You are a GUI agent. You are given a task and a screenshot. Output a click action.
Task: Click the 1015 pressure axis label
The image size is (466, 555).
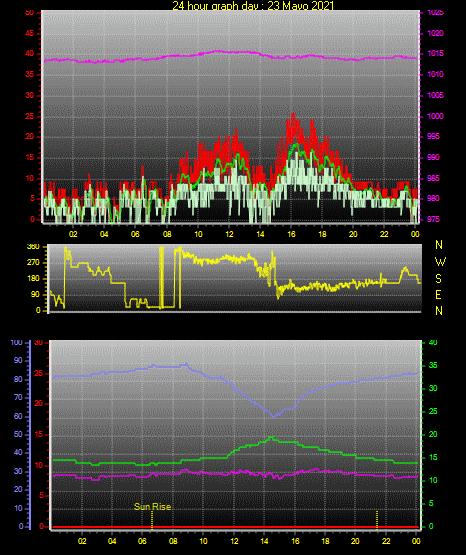click(x=436, y=53)
